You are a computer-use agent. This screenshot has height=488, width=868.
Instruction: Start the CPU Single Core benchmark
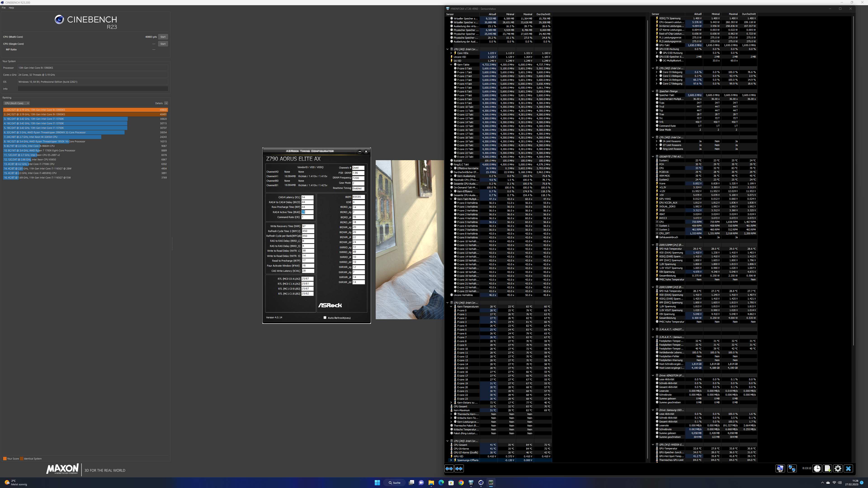coord(163,44)
